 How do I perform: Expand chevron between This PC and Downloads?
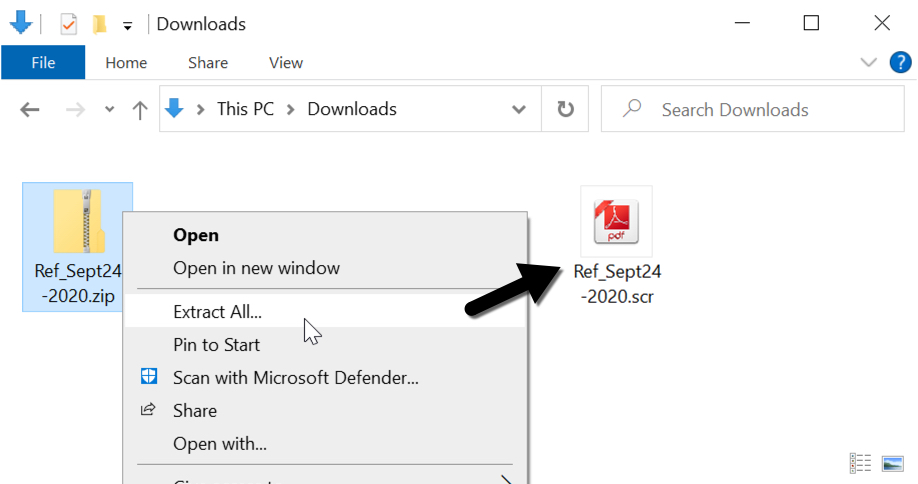pos(290,109)
